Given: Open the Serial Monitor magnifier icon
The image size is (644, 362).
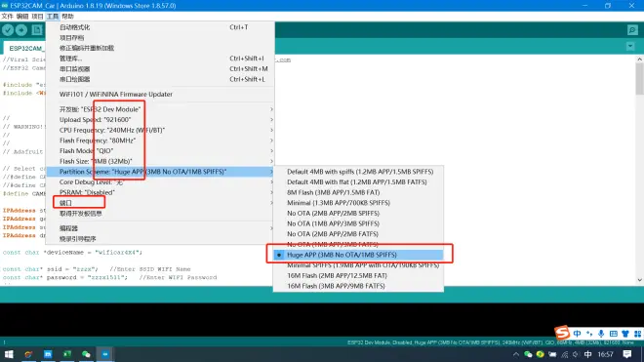Looking at the screenshot, I should pyautogui.click(x=632, y=30).
